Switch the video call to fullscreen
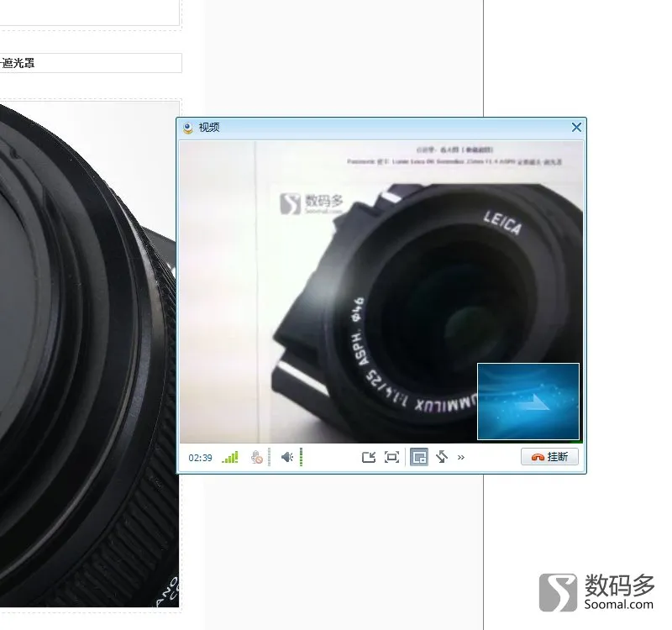The height and width of the screenshot is (630, 672). tap(391, 457)
